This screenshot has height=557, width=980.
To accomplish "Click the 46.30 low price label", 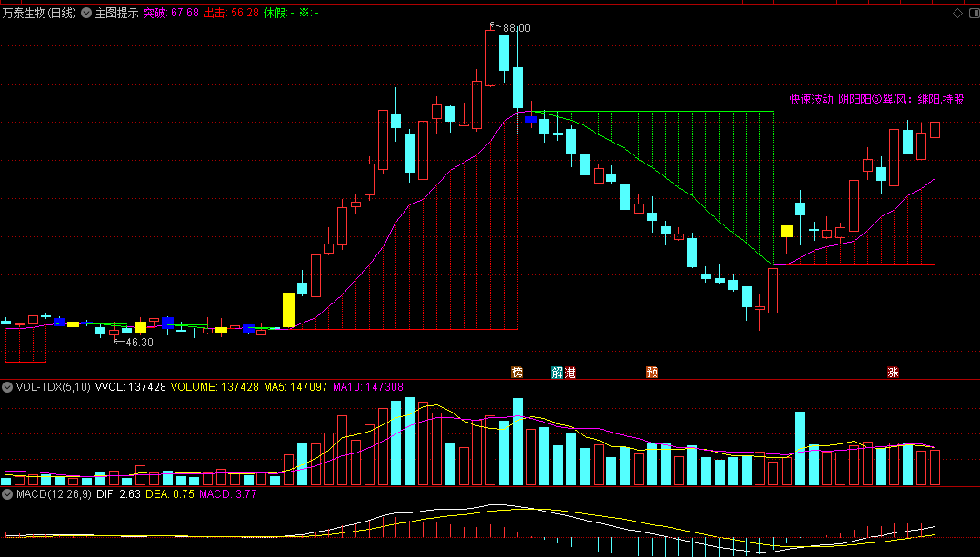I will (139, 343).
